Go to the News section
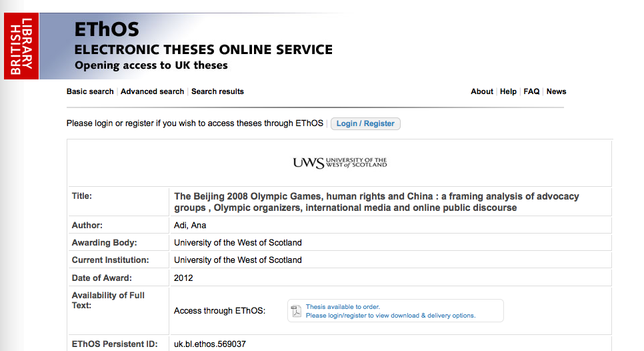 pos(556,91)
